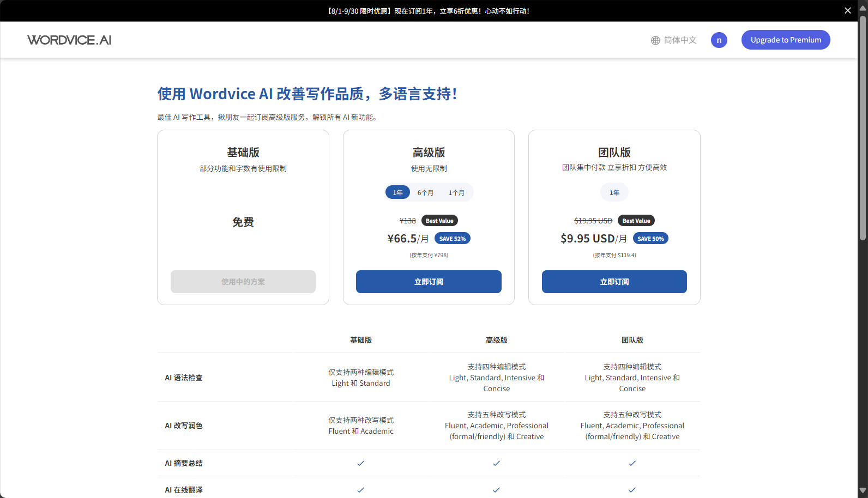The width and height of the screenshot is (868, 498).
Task: Click the globe language icon
Action: coord(655,40)
